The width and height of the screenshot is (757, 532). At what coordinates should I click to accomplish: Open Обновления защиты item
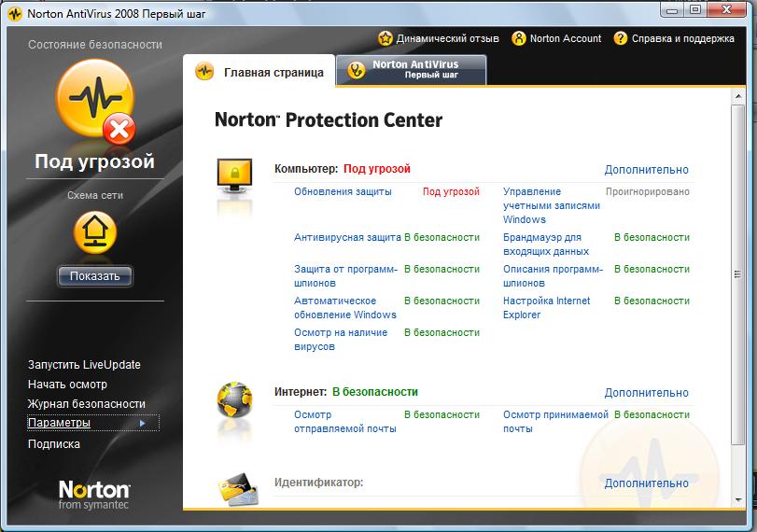(x=343, y=191)
